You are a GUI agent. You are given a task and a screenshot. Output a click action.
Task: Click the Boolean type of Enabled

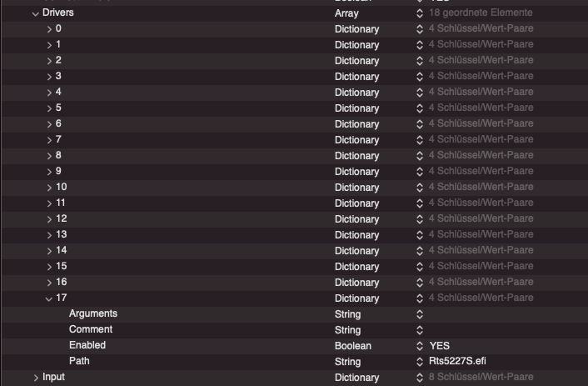[x=353, y=346]
